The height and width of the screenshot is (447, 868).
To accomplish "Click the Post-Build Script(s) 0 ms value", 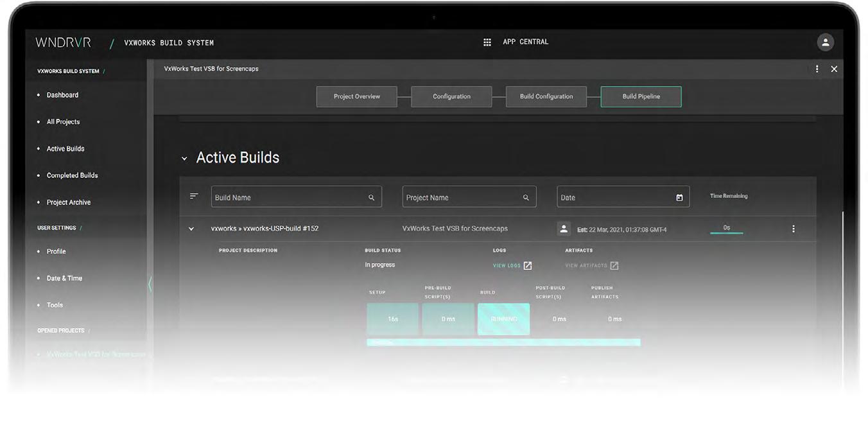I will coord(559,319).
